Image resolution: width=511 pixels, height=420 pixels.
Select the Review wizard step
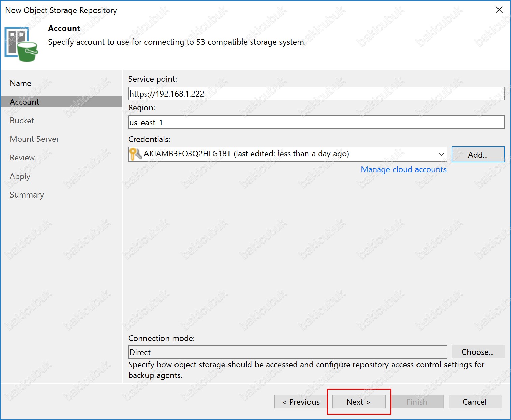click(22, 158)
